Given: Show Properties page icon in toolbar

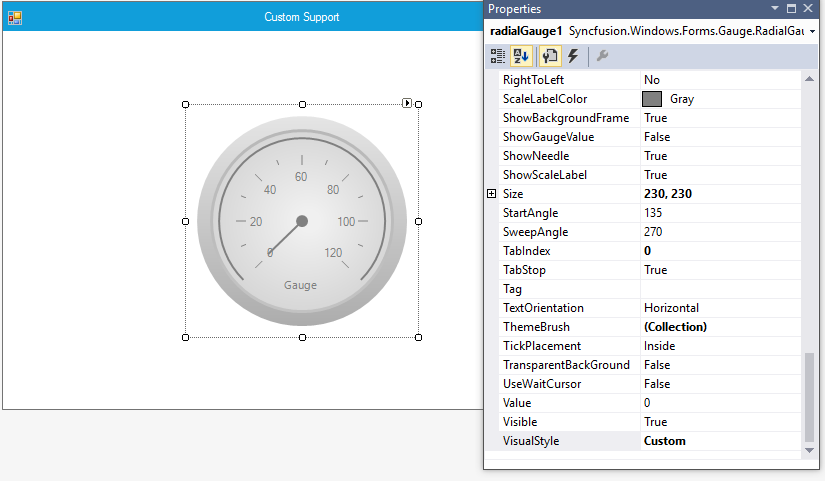Looking at the screenshot, I should point(550,56).
